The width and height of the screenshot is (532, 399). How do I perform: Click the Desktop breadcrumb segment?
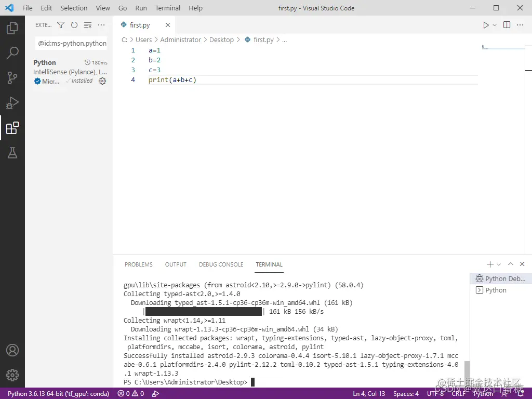pos(221,39)
